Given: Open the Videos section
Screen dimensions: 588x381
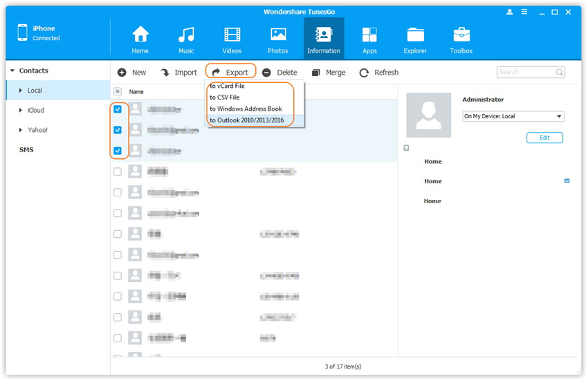Looking at the screenshot, I should [x=232, y=36].
